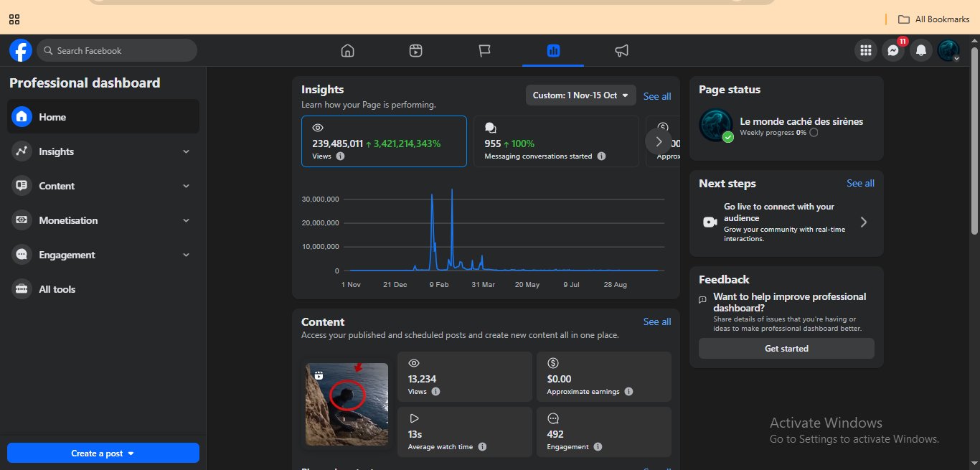Open the Ad Centre megaphone icon tab
Screen dimensions: 980x470
pyautogui.click(x=622, y=50)
